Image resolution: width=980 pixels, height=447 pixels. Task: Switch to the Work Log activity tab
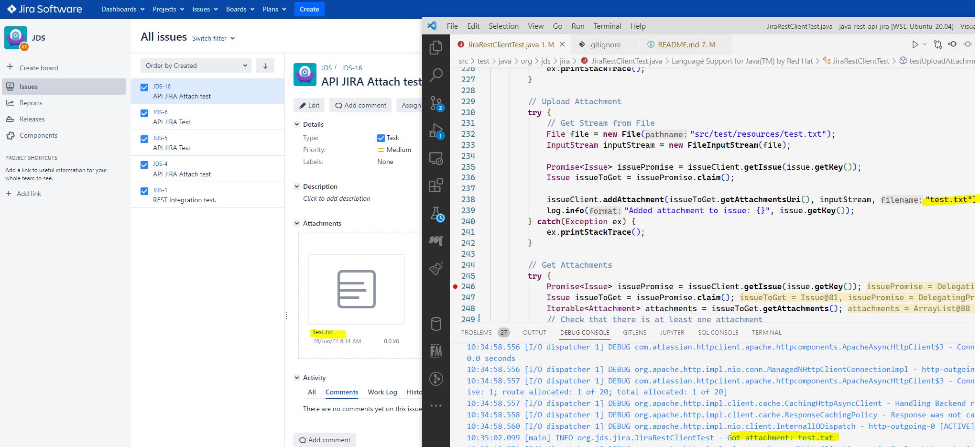click(x=382, y=392)
